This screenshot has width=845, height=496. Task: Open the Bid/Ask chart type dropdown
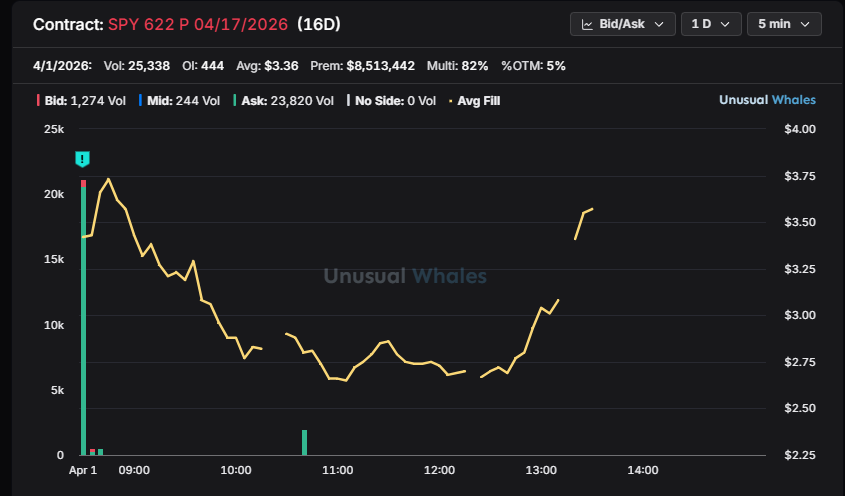pyautogui.click(x=622, y=24)
